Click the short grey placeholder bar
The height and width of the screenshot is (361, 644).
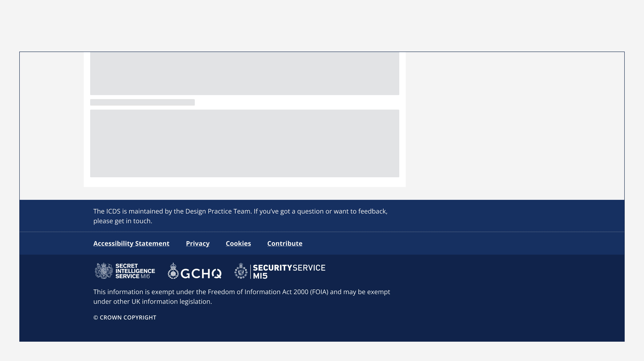(142, 102)
